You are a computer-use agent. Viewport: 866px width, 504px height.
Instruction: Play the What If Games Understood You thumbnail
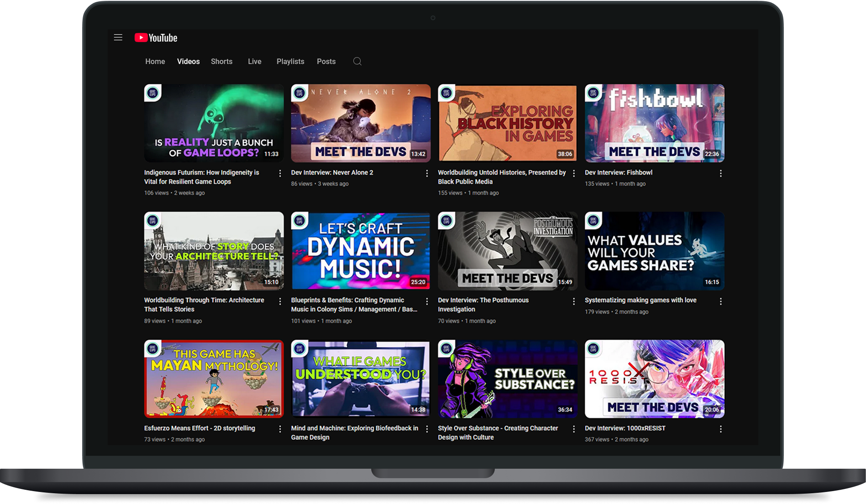pyautogui.click(x=360, y=378)
